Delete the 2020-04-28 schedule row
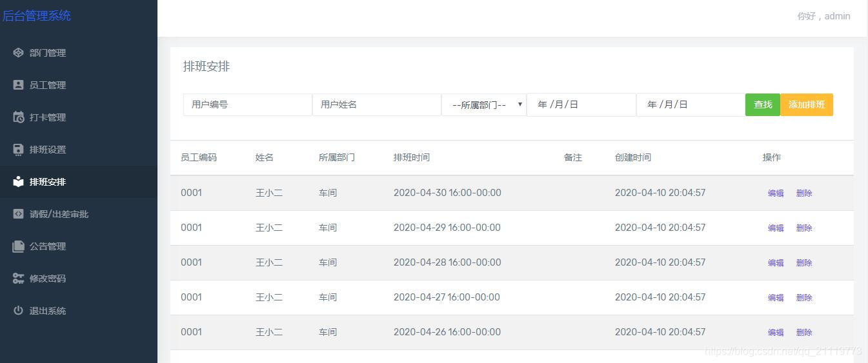 [x=804, y=262]
